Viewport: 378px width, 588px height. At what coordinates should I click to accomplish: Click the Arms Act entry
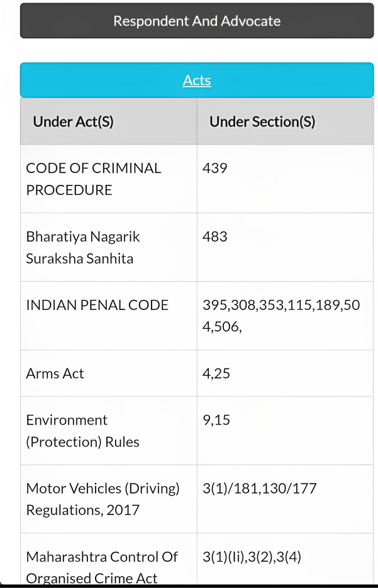[55, 374]
